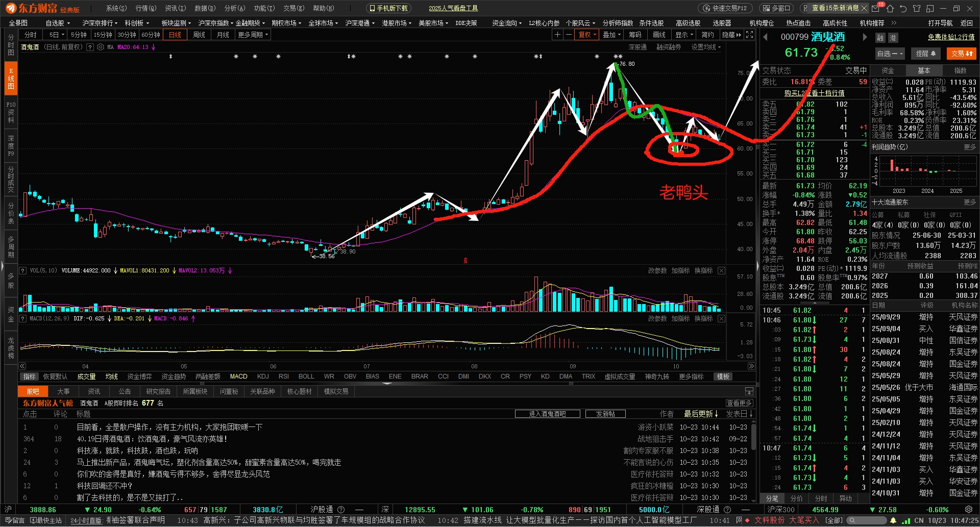The image size is (980, 527).
Task: Open the 显示 display dropdown
Action: (x=684, y=35)
